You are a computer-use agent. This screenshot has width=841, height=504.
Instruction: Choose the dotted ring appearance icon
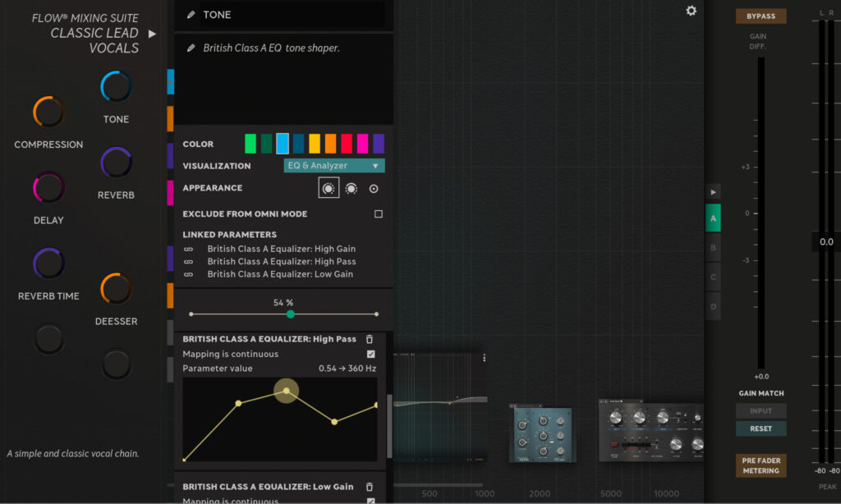click(x=352, y=188)
